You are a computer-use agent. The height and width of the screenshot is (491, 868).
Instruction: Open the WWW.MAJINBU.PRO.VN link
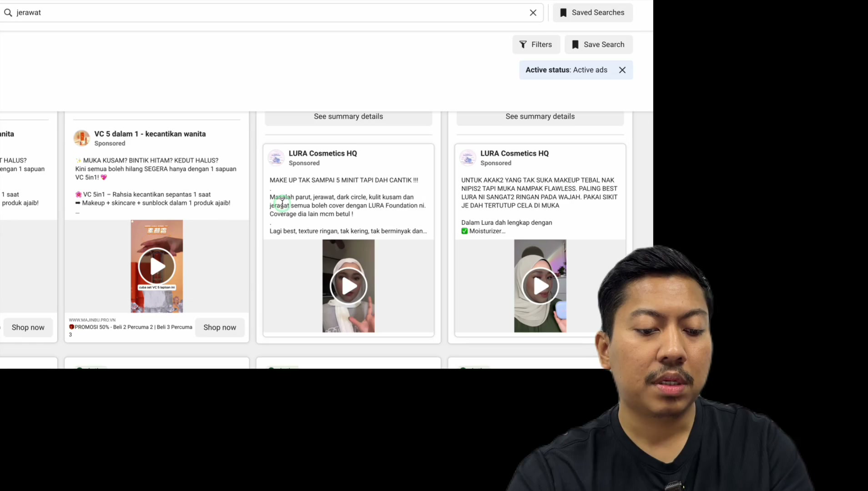[x=92, y=320]
